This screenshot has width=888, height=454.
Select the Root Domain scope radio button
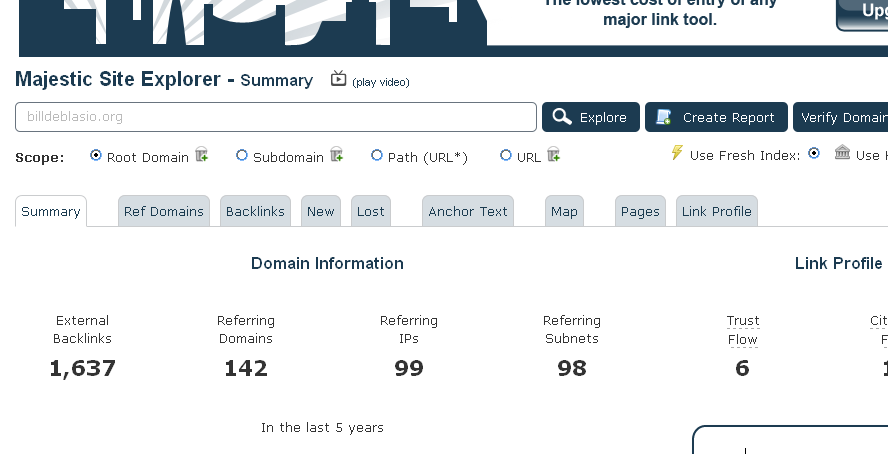96,156
